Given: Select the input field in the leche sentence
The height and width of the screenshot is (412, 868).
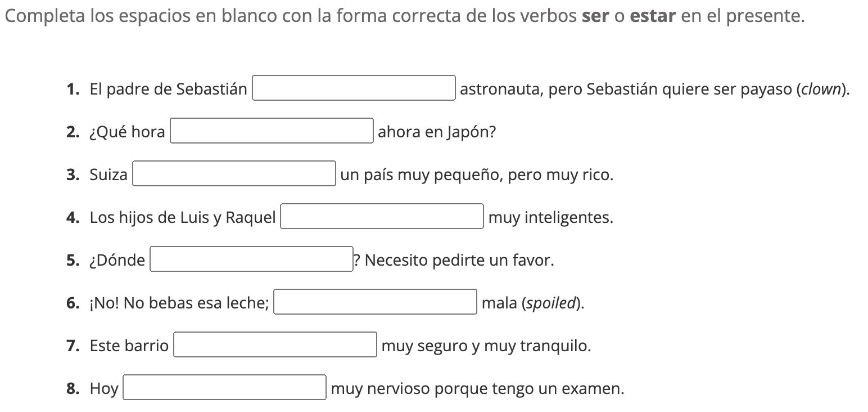Looking at the screenshot, I should pyautogui.click(x=374, y=302).
